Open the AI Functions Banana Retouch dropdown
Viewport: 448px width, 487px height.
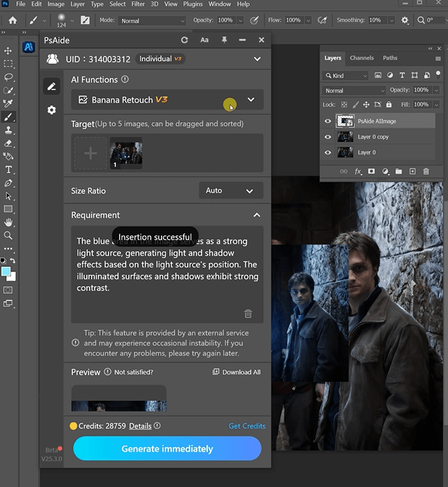coord(167,99)
